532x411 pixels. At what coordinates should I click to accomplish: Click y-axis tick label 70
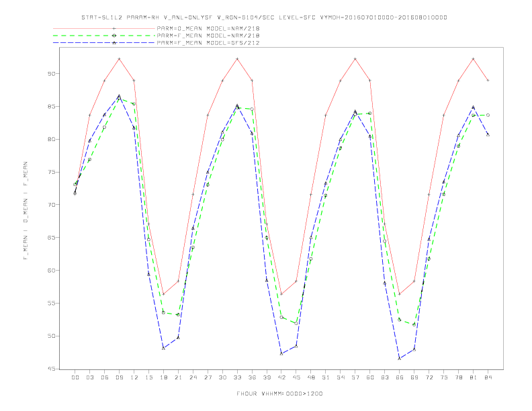(x=51, y=205)
